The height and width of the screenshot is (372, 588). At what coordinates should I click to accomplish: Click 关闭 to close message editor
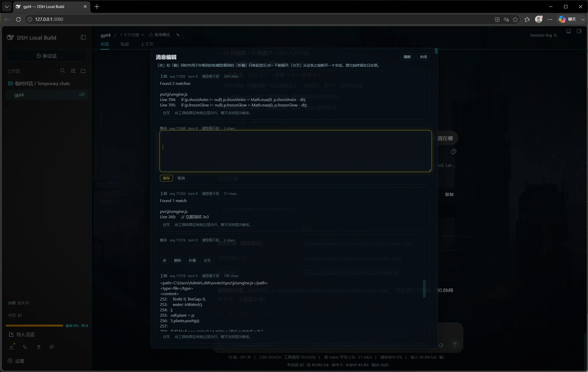(423, 57)
